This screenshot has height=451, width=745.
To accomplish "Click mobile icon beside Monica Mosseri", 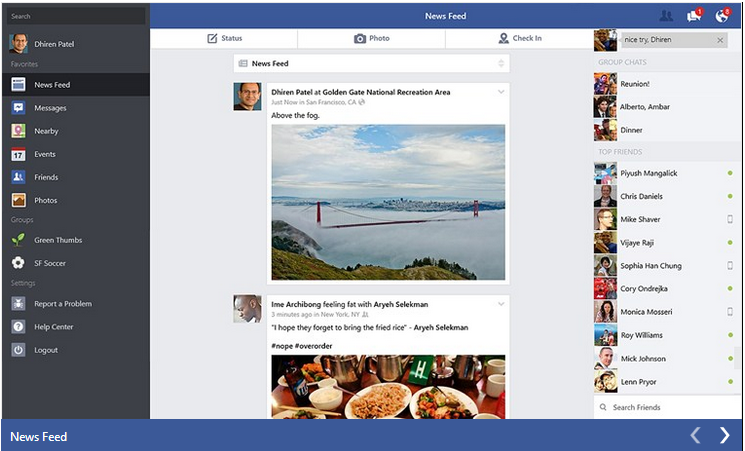I will point(730,312).
